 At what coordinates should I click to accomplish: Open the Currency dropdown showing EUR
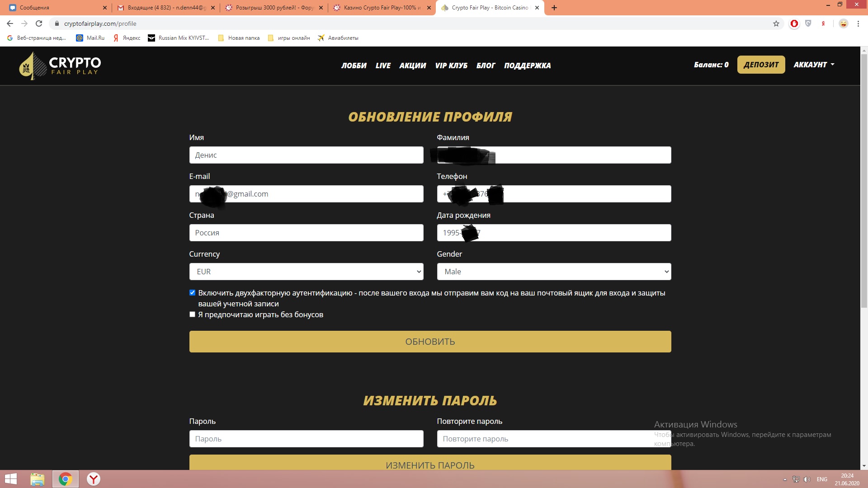(306, 272)
